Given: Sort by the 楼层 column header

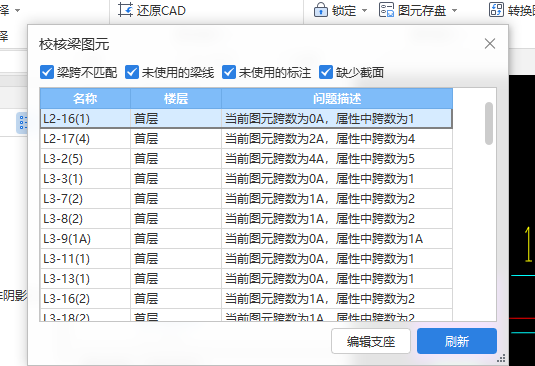Looking at the screenshot, I should [176, 99].
